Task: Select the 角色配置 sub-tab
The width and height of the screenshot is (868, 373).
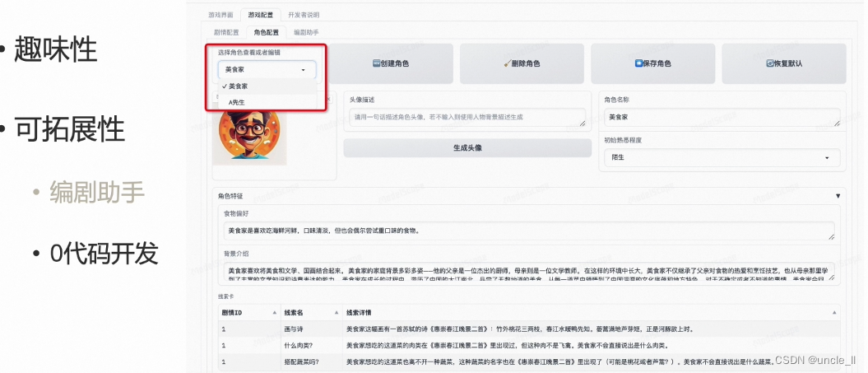Action: tap(267, 33)
